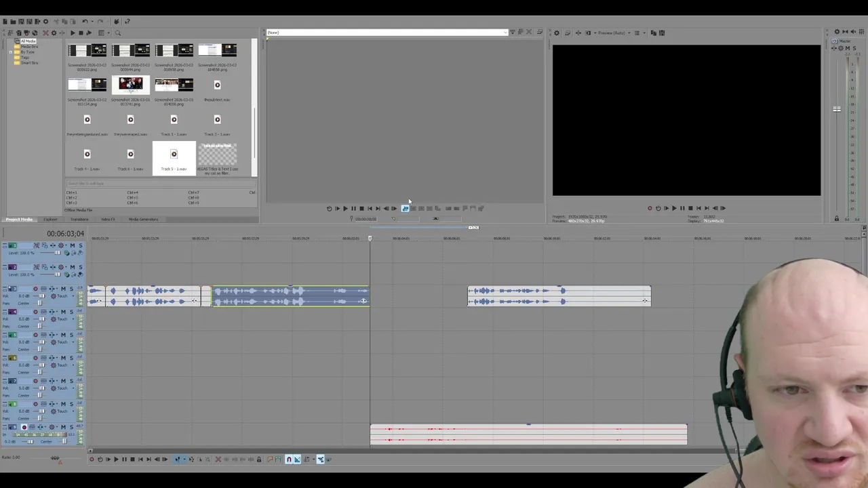This screenshot has width=868, height=488.
Task: Insert a region using the region icon
Action: pyautogui.click(x=278, y=460)
